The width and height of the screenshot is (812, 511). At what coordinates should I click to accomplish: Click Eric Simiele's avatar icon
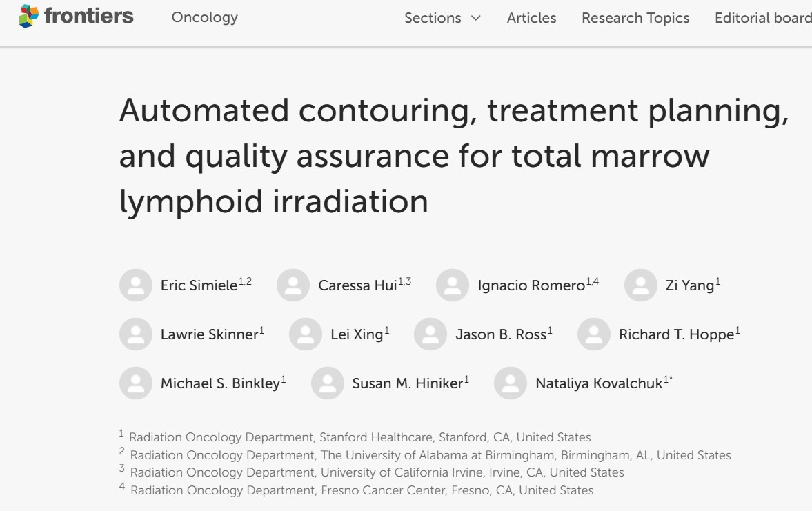point(136,285)
